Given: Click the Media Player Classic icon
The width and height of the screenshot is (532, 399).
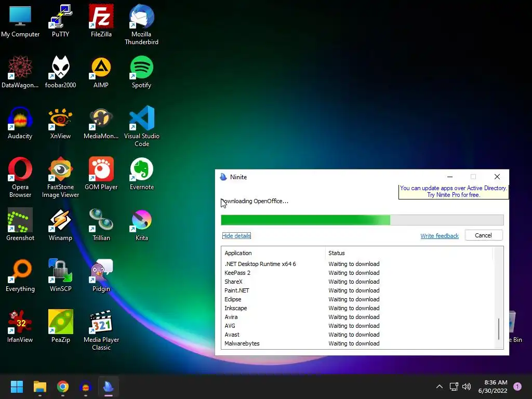Looking at the screenshot, I should (101, 330).
